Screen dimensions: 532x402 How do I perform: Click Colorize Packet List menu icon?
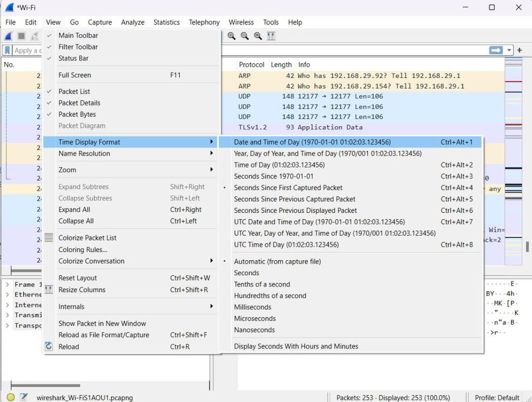pyautogui.click(x=49, y=237)
